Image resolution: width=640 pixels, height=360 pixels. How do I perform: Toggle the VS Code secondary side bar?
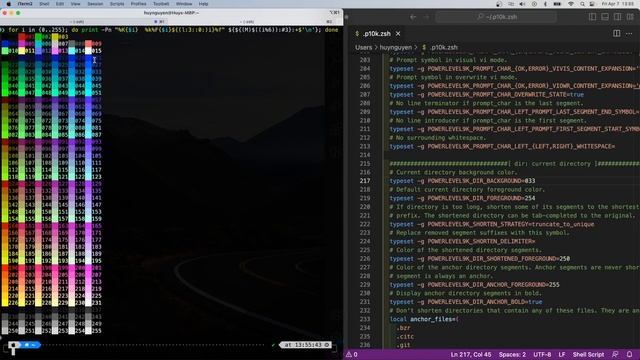618,17
